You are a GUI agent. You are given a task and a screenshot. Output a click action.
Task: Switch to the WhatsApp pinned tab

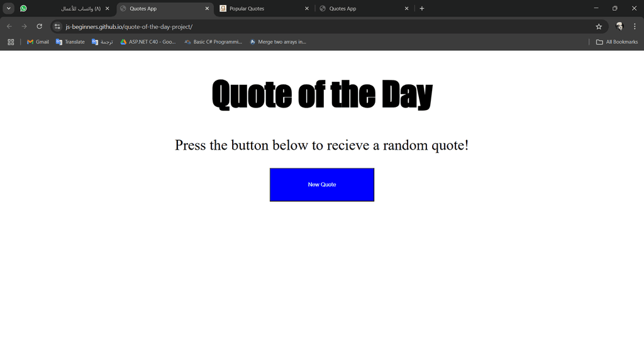23,8
